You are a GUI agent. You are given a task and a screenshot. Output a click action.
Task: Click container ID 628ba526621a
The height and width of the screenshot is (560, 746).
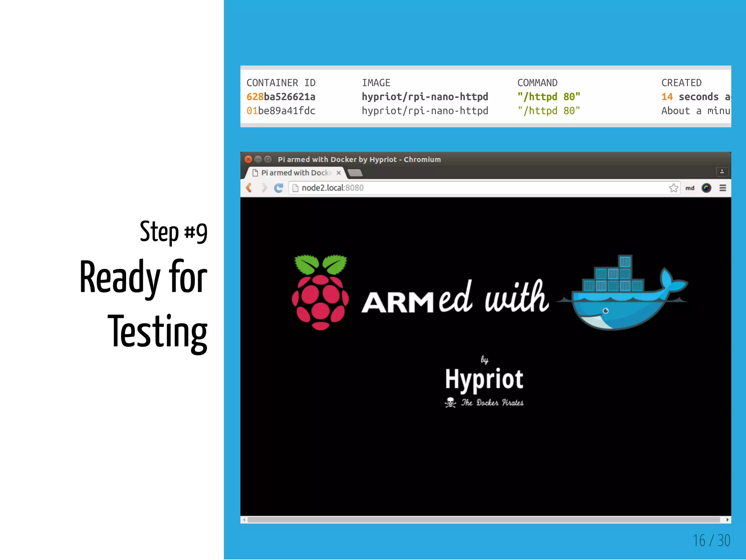click(281, 97)
